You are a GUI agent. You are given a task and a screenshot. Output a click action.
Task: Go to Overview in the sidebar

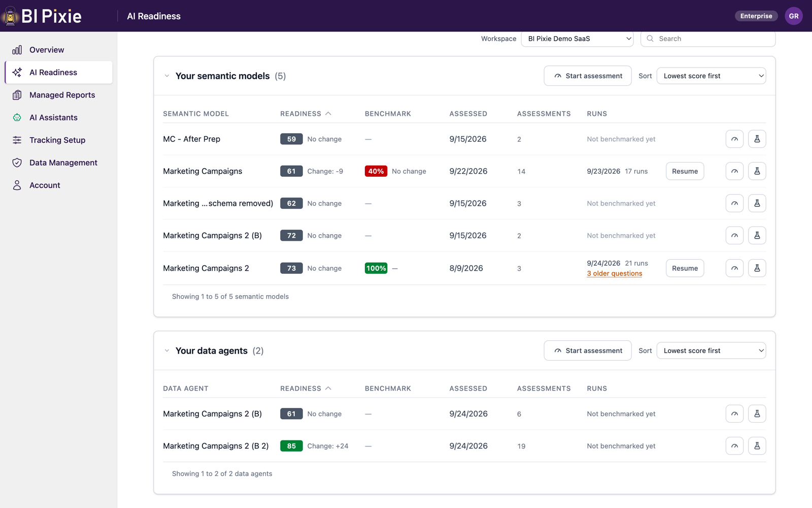[59, 50]
